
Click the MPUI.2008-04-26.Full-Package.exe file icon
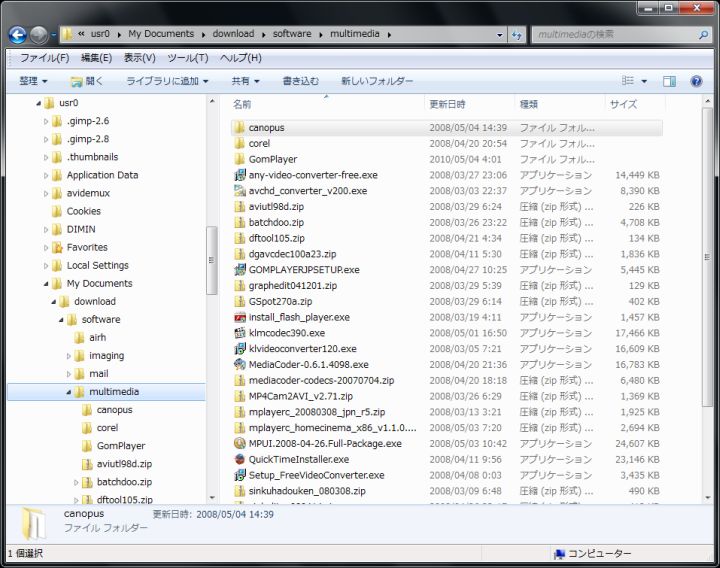[x=239, y=443]
